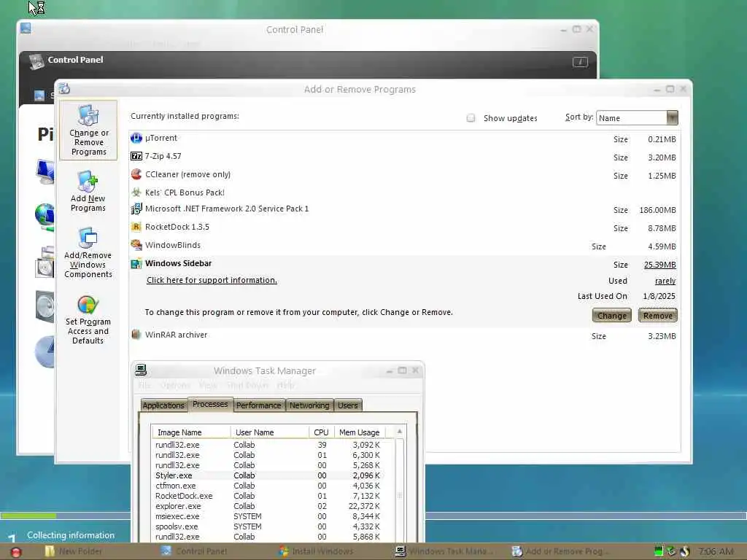Viewport: 747px width, 560px height.
Task: Click the RocketDock 1.3.5 icon
Action: pyautogui.click(x=136, y=227)
